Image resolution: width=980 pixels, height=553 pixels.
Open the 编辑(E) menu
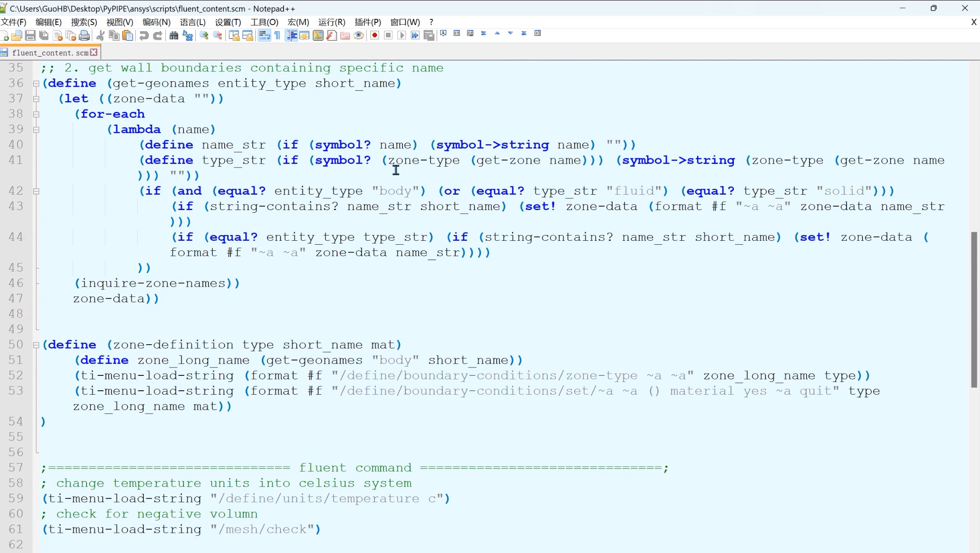pos(48,22)
